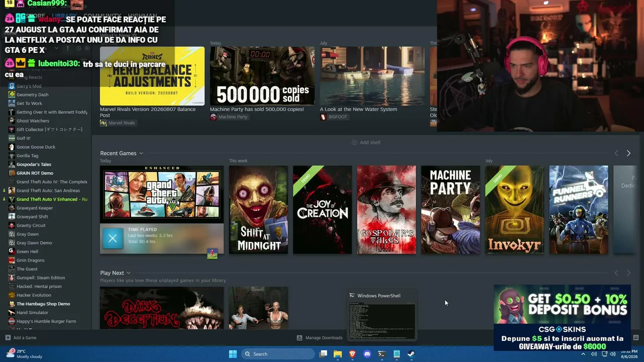Screen dimensions: 644x362
Task: Select Grim Dragons in library list
Action: pyautogui.click(x=30, y=260)
